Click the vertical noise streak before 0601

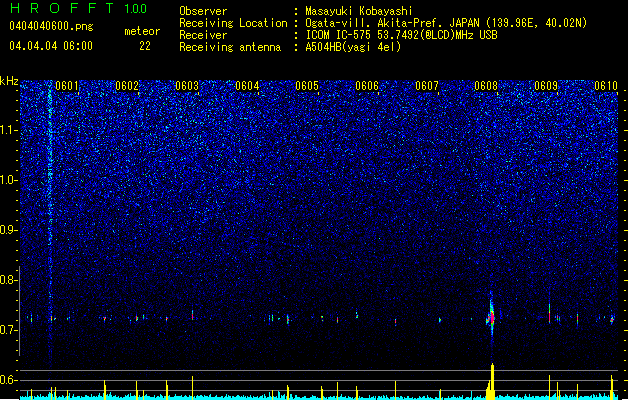click(50, 223)
